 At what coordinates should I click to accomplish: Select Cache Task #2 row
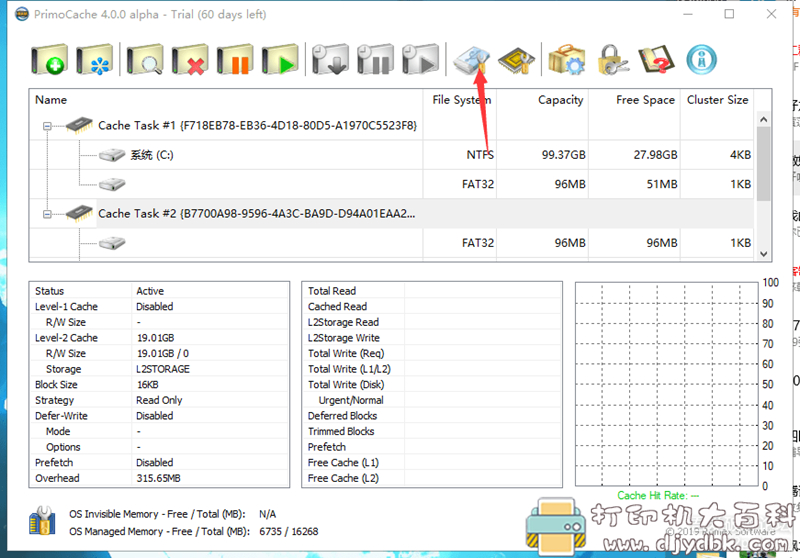click(x=391, y=214)
